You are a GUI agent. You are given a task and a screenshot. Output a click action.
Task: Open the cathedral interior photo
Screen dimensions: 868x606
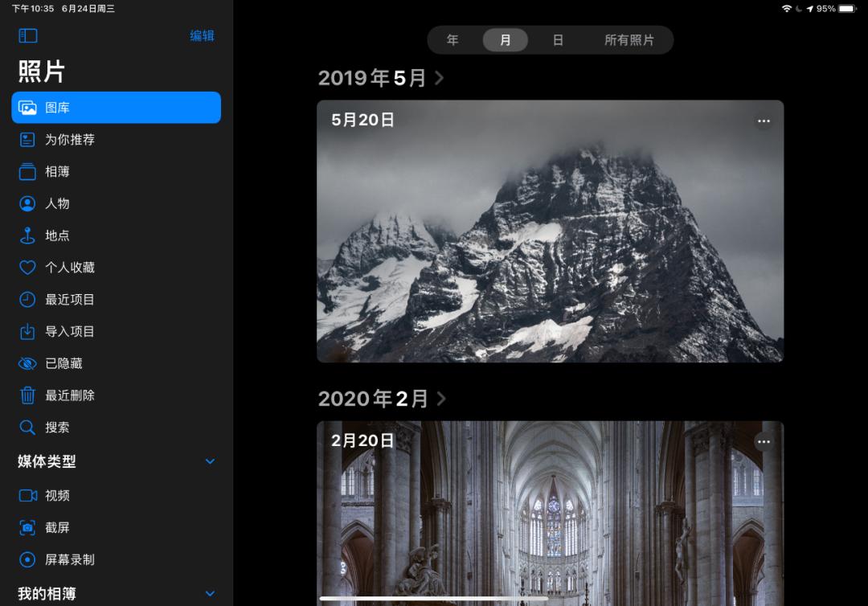pyautogui.click(x=551, y=514)
